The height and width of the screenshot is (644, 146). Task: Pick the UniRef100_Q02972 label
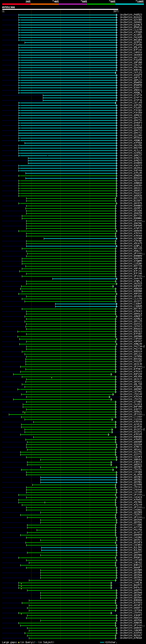point(131,301)
